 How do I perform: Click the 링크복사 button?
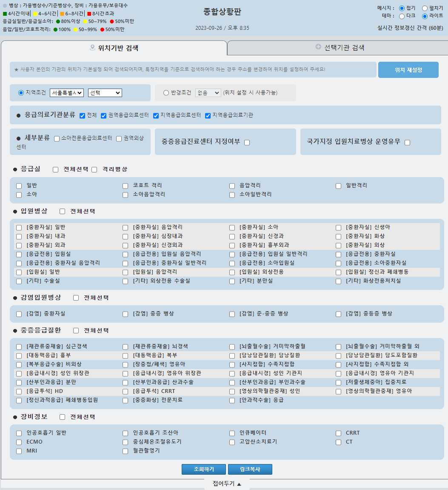(x=250, y=469)
